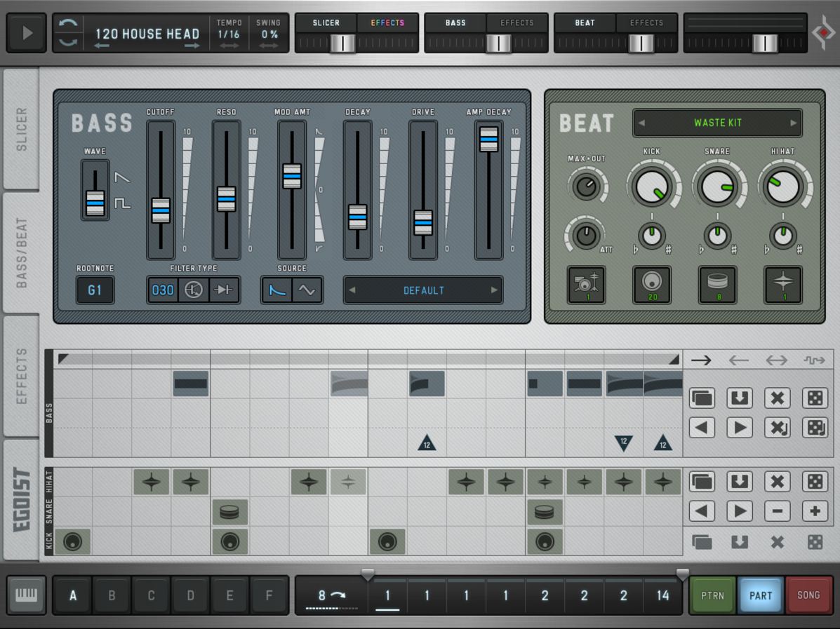The height and width of the screenshot is (629, 840).
Task: Open the G1 rootnote selector
Action: point(95,290)
